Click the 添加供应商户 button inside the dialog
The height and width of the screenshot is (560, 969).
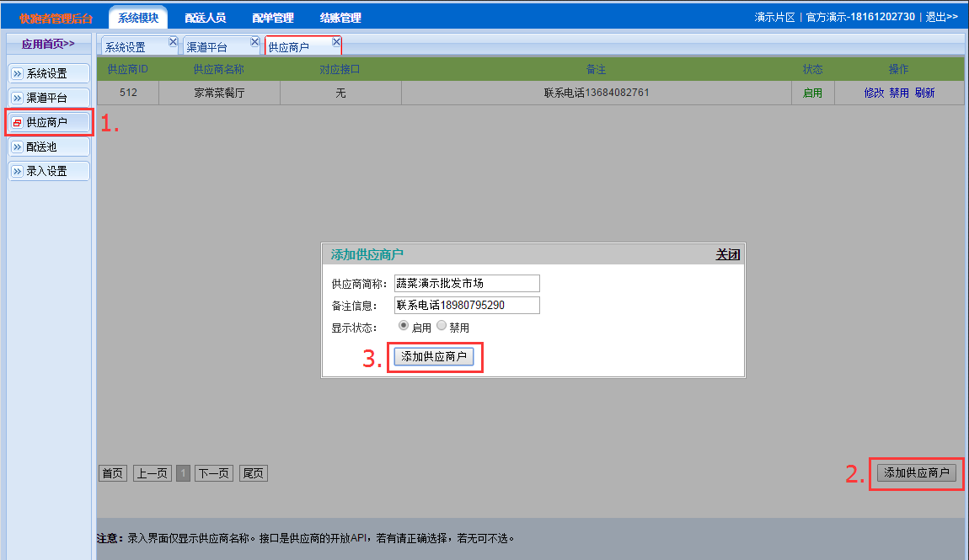(434, 357)
